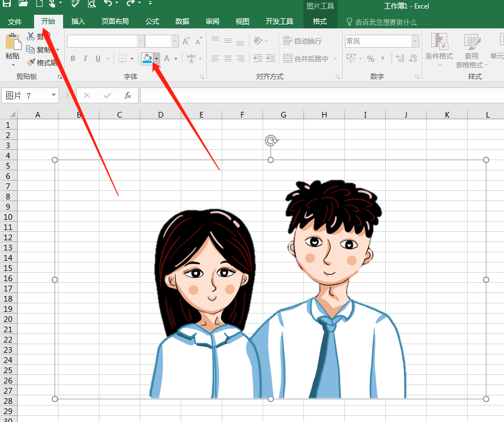Click the Increase Decimal icon

[400, 59]
